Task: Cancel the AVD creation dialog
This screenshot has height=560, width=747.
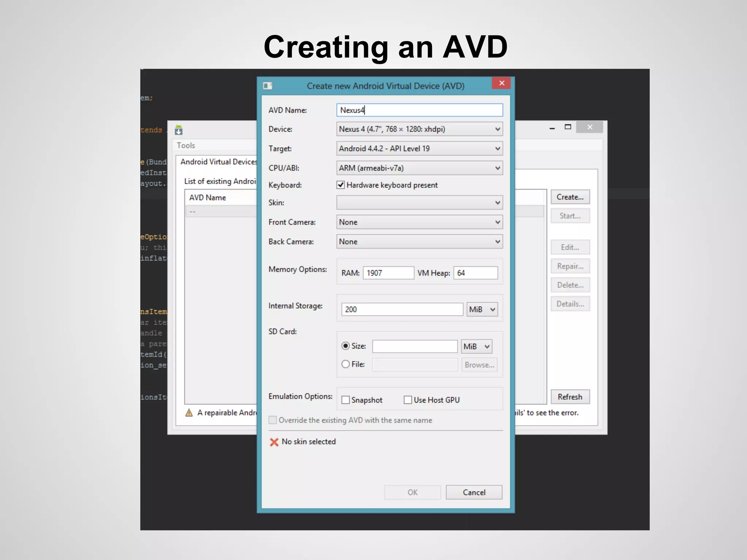Action: (474, 492)
